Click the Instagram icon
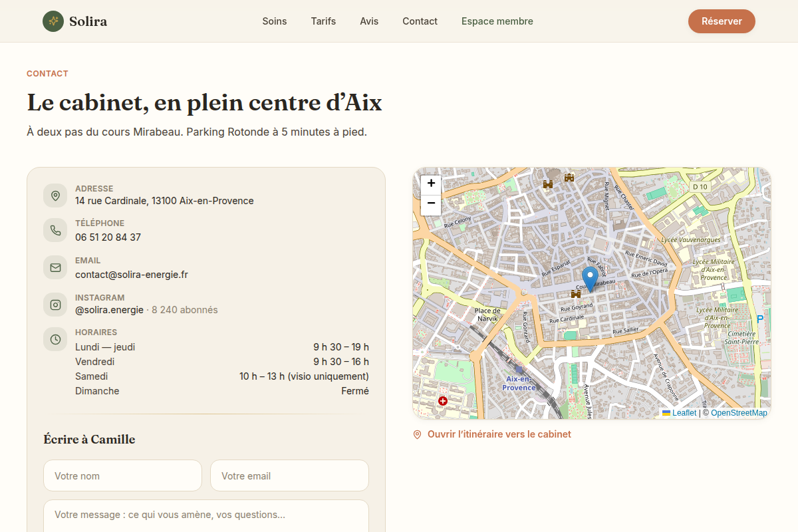This screenshot has height=532, width=798. coord(55,305)
